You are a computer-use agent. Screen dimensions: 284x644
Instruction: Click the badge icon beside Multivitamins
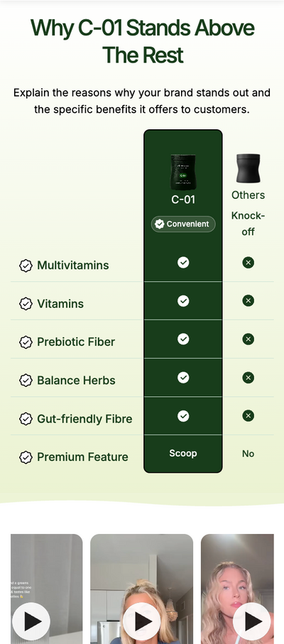26,266
